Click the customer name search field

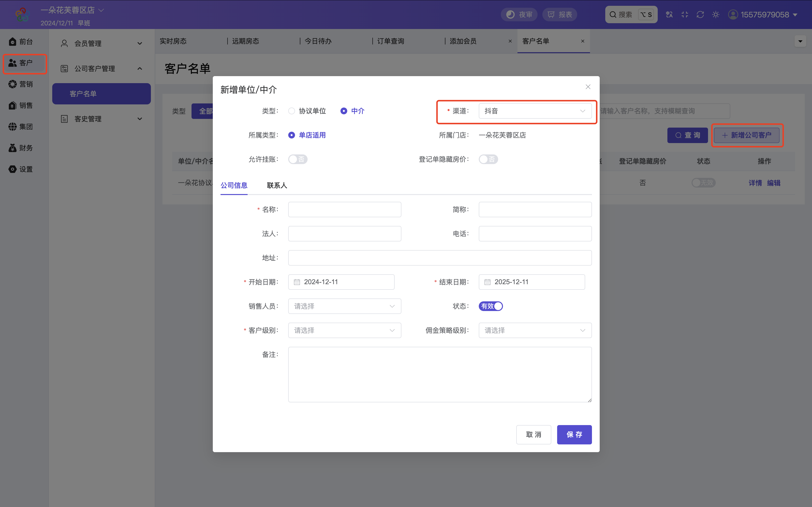(664, 111)
